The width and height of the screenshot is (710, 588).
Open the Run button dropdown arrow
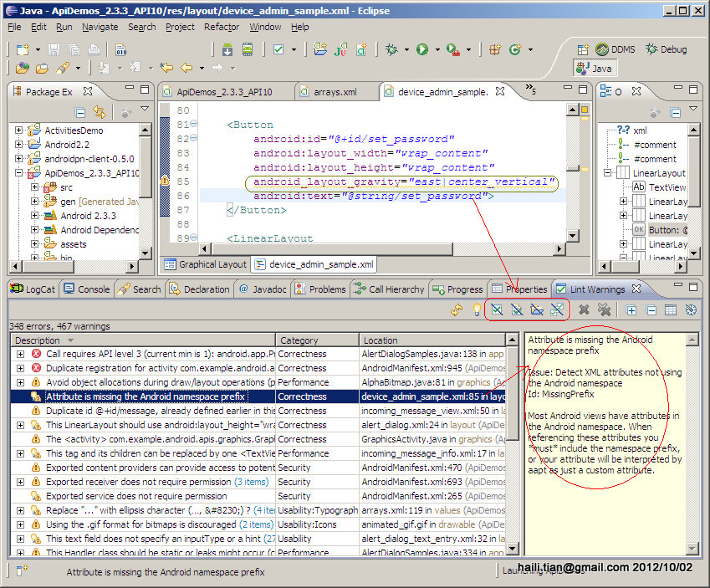click(437, 49)
